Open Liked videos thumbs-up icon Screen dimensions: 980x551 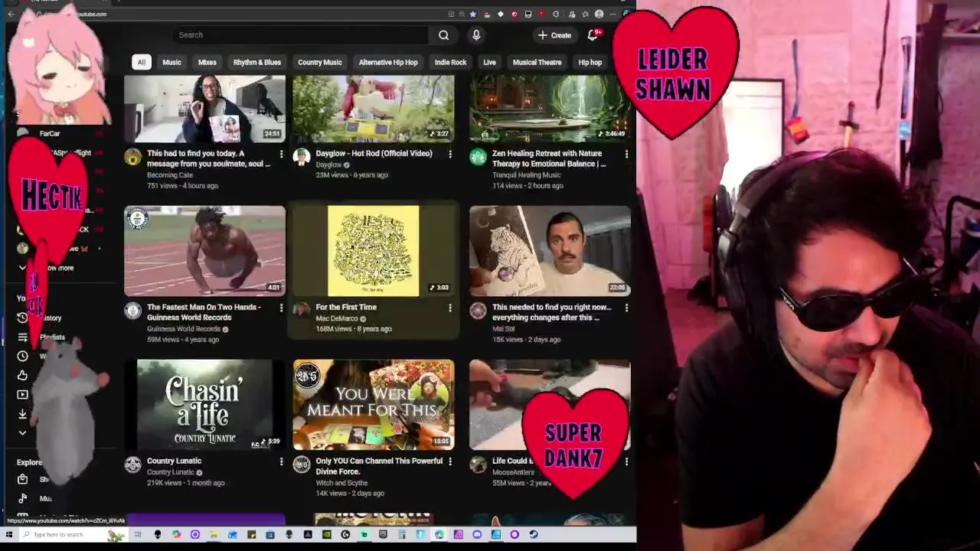tap(22, 375)
